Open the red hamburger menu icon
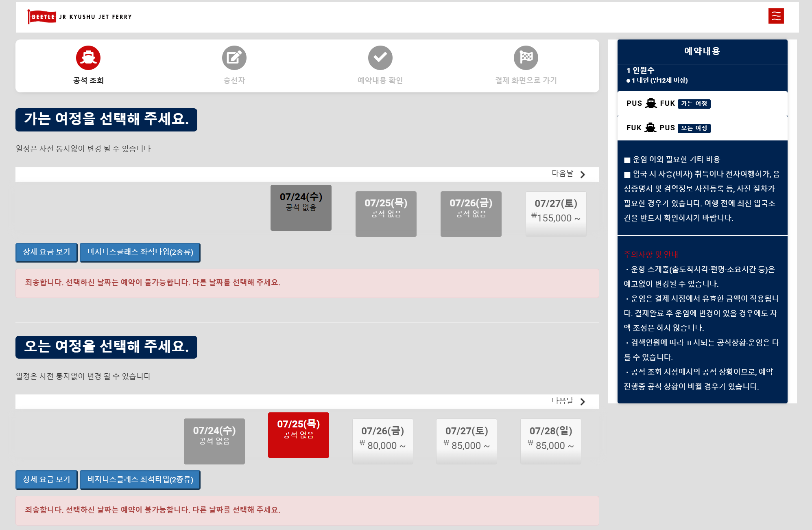 click(x=776, y=16)
